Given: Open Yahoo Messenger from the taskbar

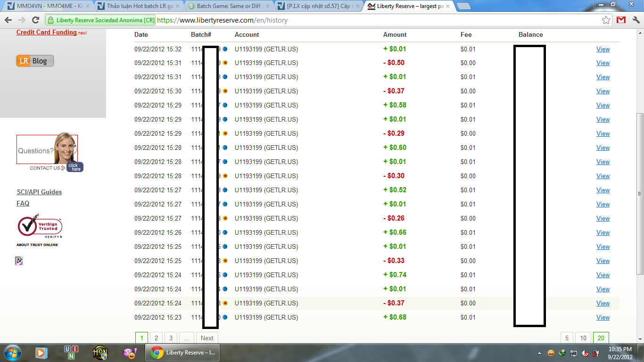Looking at the screenshot, I should pos(129,353).
